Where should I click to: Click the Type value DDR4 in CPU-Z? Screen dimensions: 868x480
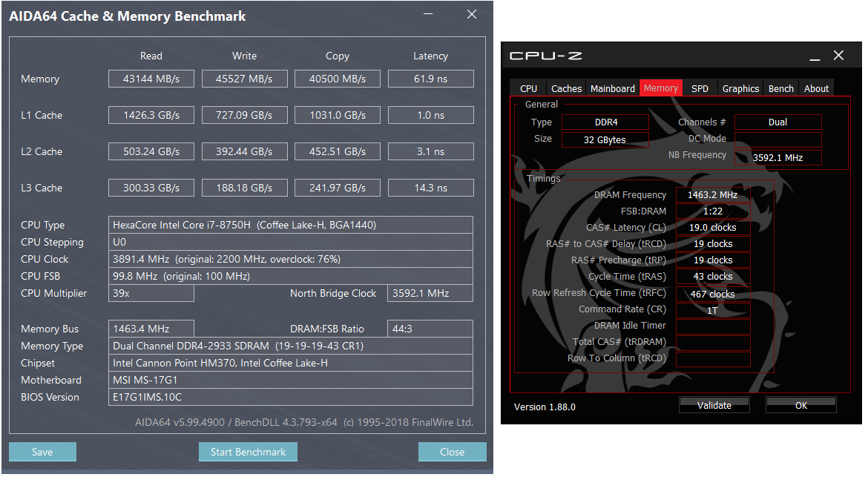coord(605,122)
